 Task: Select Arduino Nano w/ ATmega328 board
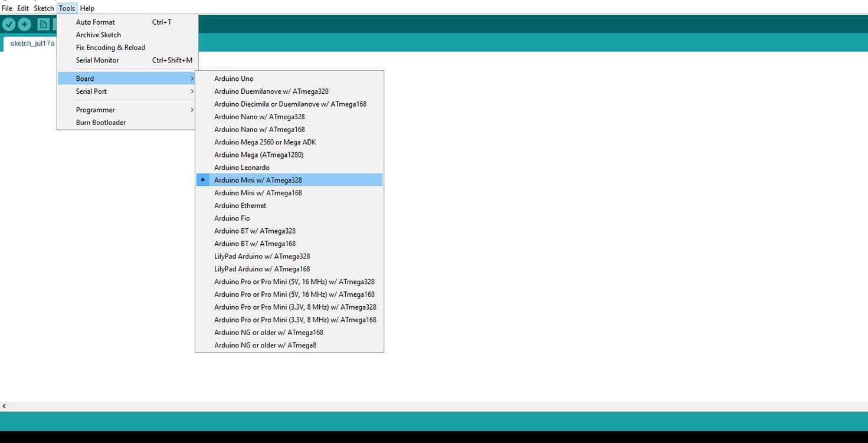289,117
